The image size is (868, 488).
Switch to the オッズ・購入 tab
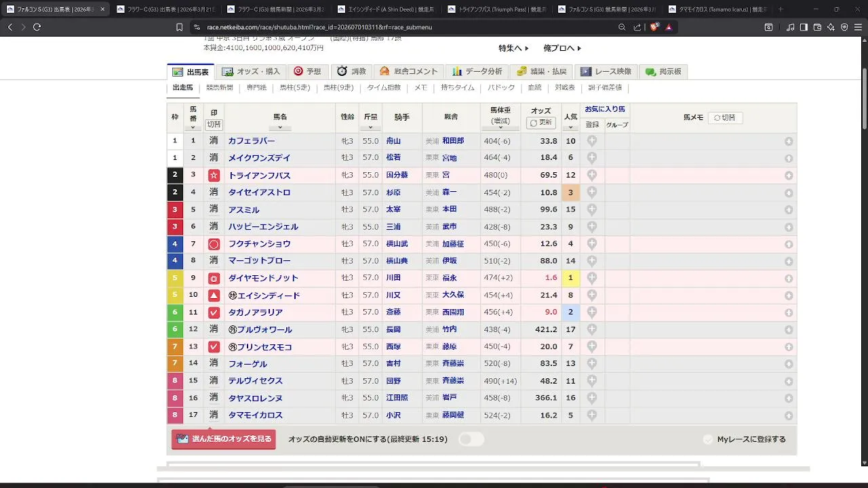click(x=251, y=71)
